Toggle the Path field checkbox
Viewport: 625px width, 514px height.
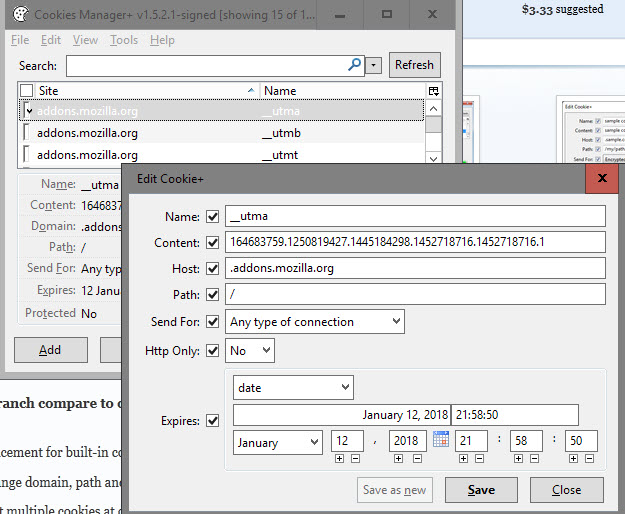[212, 295]
